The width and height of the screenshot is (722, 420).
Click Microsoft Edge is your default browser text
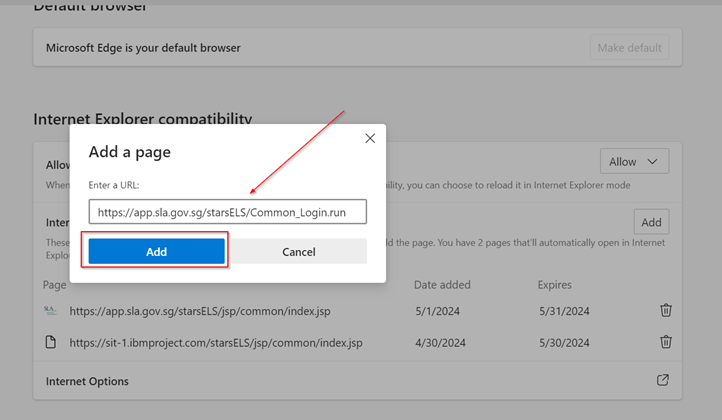pos(143,48)
